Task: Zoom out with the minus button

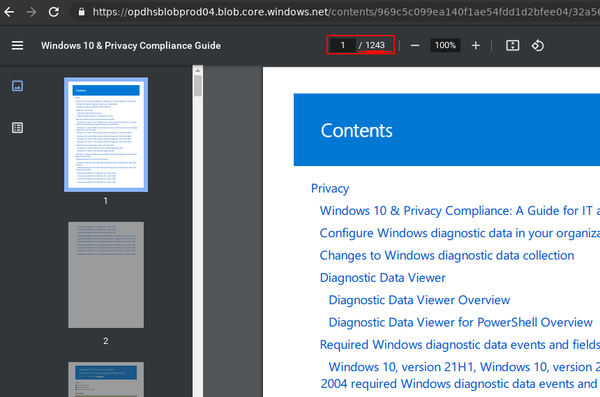Action: click(x=415, y=46)
